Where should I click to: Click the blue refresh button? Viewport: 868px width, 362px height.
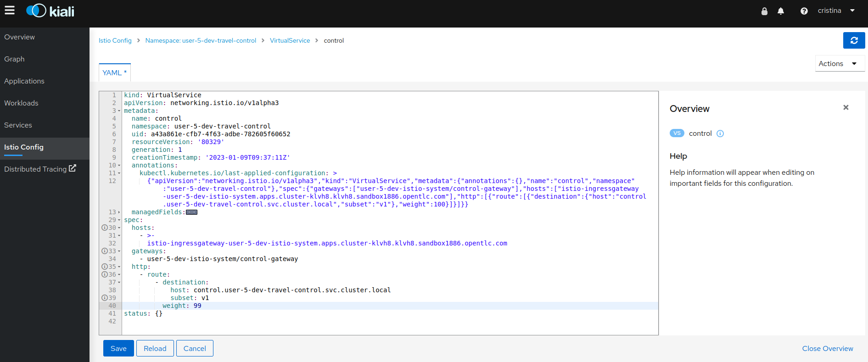click(854, 40)
